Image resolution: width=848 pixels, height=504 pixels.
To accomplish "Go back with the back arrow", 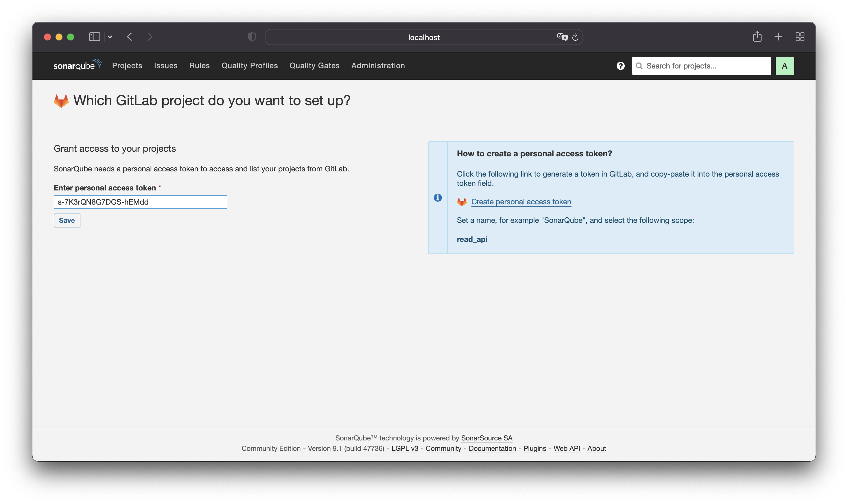I will click(x=130, y=37).
